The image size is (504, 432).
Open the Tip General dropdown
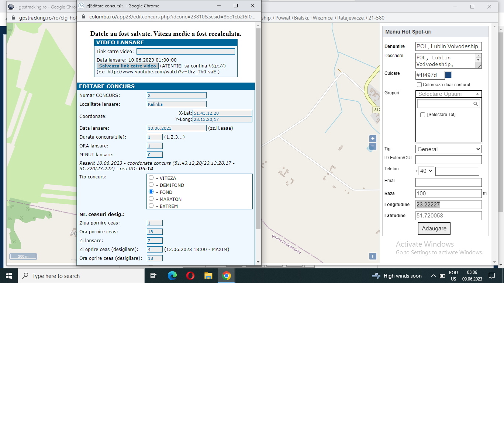click(448, 149)
